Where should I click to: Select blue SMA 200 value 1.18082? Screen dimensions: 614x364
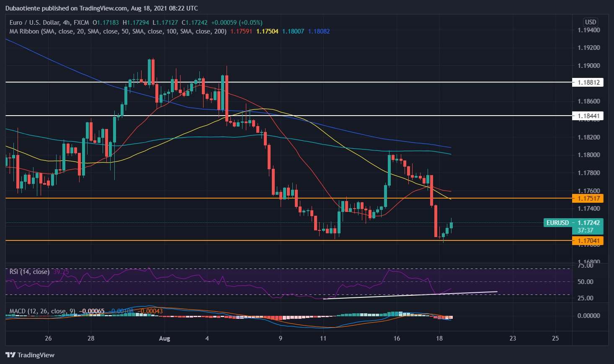319,31
